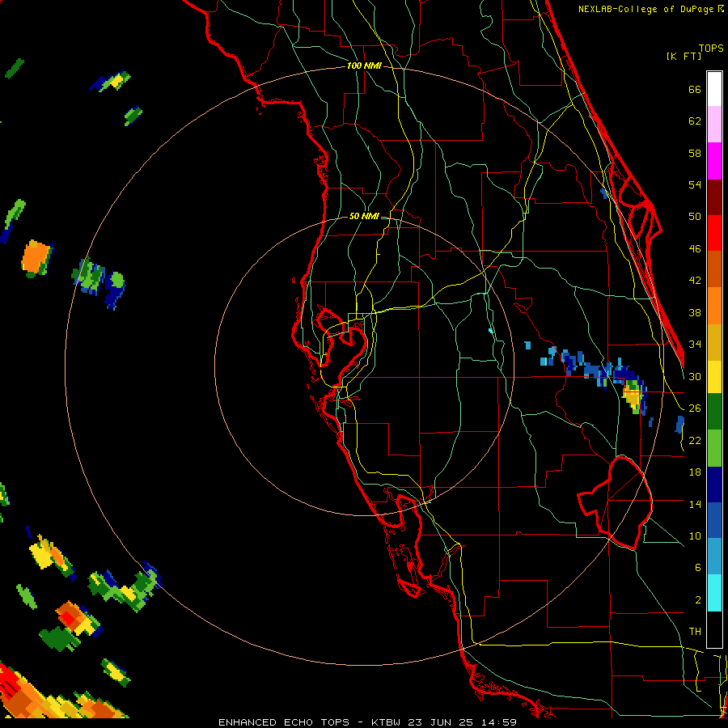728x728 pixels.
Task: Click the 66 legend value
Action: (695, 89)
